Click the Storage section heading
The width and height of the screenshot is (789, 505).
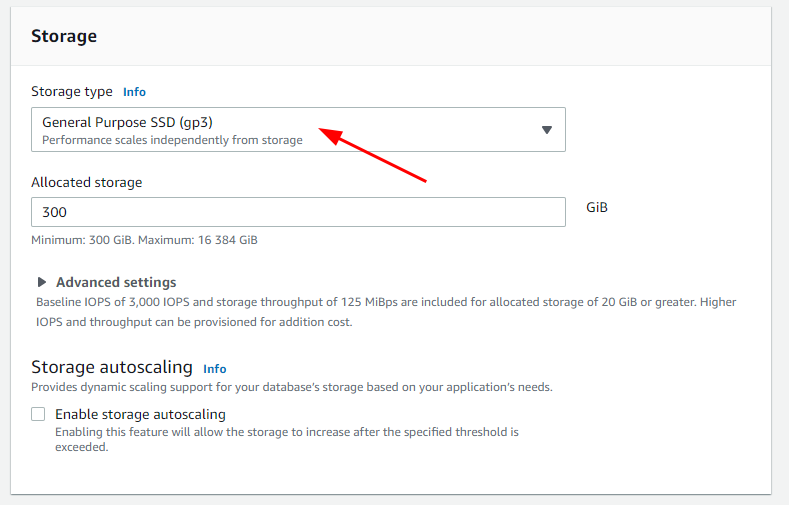[64, 36]
